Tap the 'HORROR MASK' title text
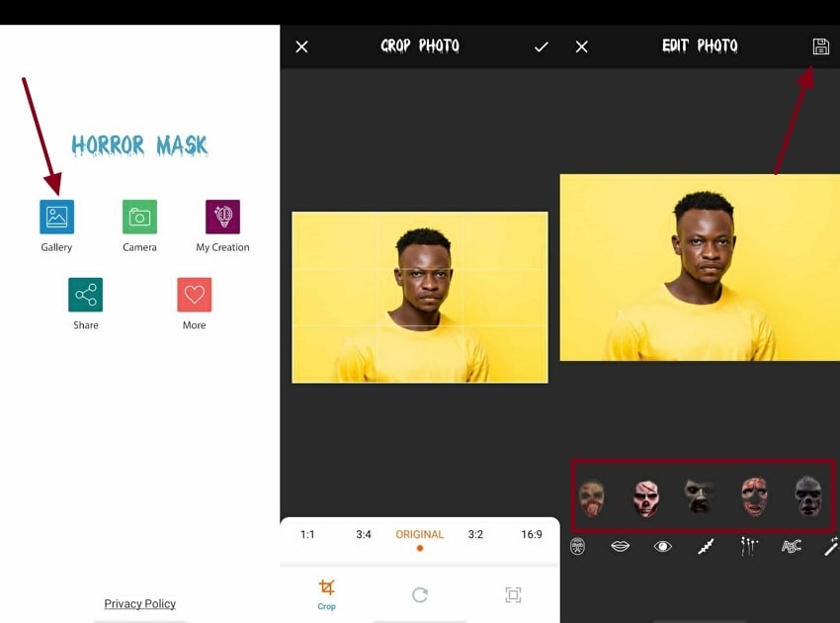The image size is (840, 623). [139, 145]
